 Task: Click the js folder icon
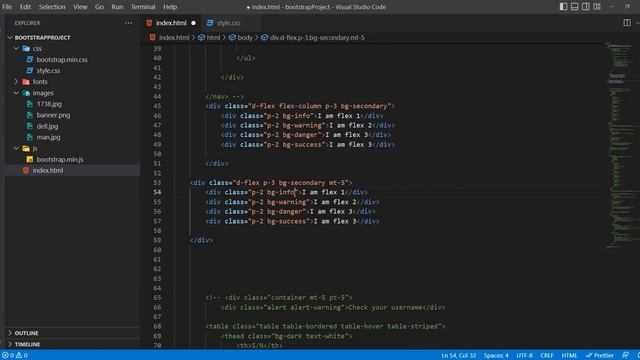(x=26, y=149)
